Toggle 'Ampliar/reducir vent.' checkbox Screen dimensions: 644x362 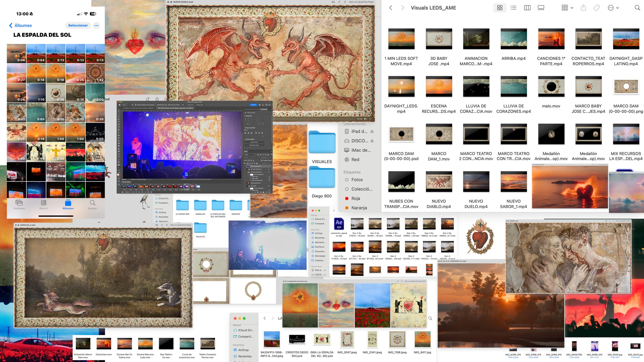155,105
